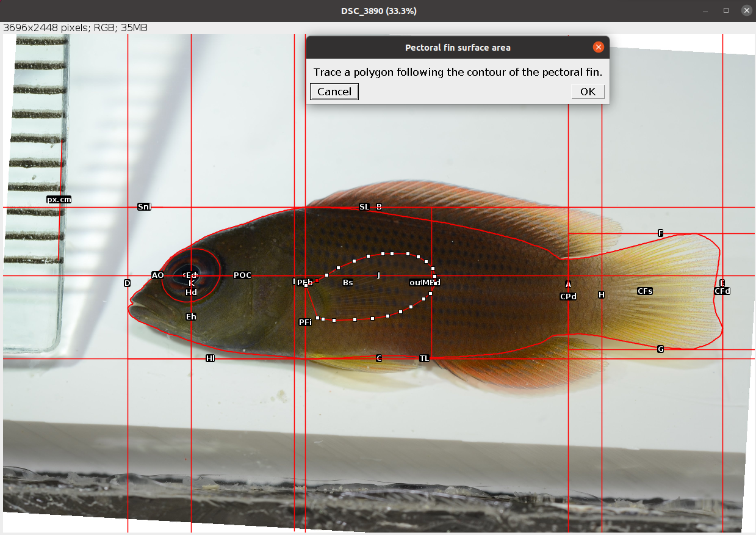Image resolution: width=756 pixels, height=535 pixels.
Task: Click the Hl landmark near the lower jaw
Action: (210, 357)
